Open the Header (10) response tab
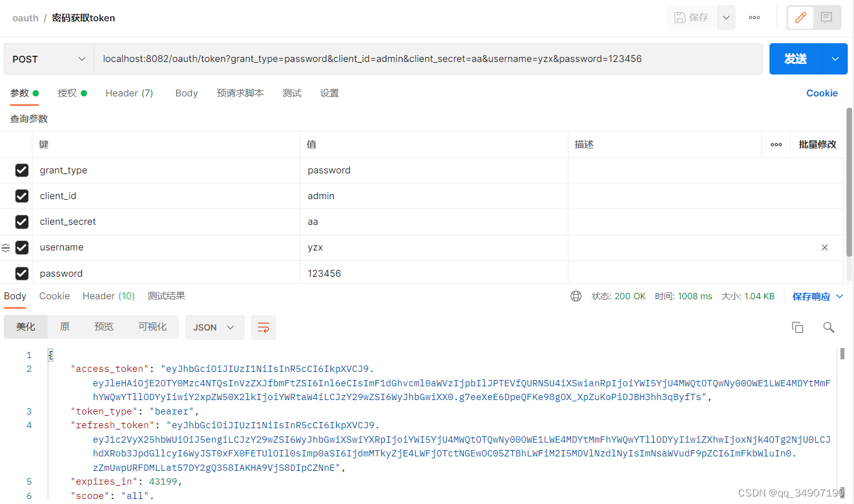Viewport: 854px width, 504px height. coord(108,296)
